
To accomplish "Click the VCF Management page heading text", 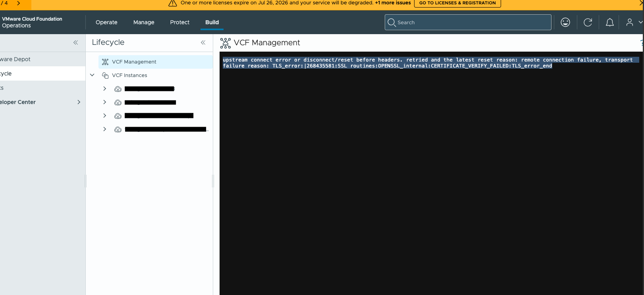I will pos(267,42).
